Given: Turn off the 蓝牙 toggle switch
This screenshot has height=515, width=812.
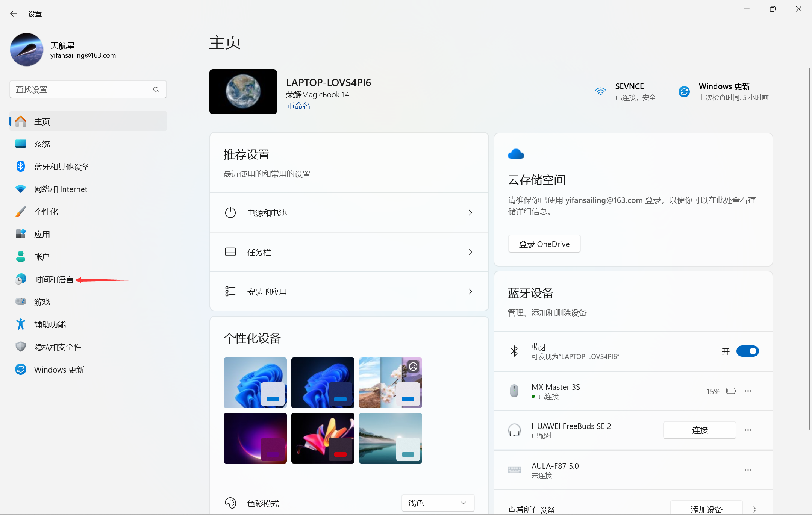Looking at the screenshot, I should pyautogui.click(x=747, y=351).
